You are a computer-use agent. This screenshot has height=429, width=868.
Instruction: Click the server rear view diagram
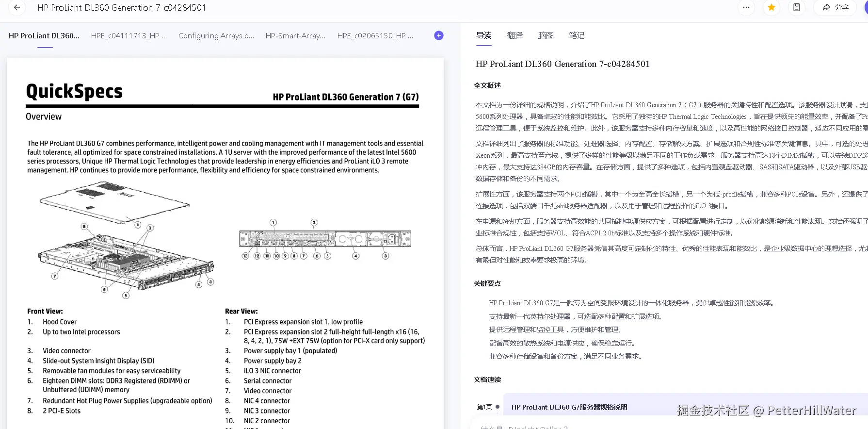pyautogui.click(x=325, y=239)
